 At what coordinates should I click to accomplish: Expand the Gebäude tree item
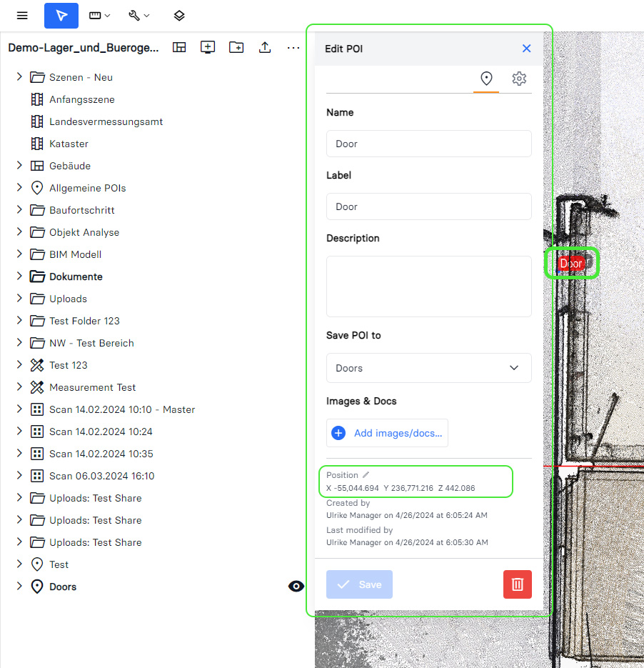click(19, 166)
